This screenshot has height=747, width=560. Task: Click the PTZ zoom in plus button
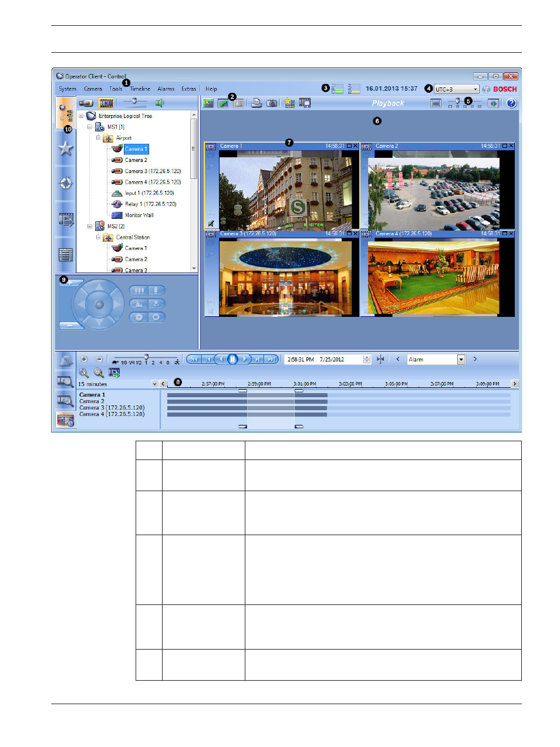point(70,283)
